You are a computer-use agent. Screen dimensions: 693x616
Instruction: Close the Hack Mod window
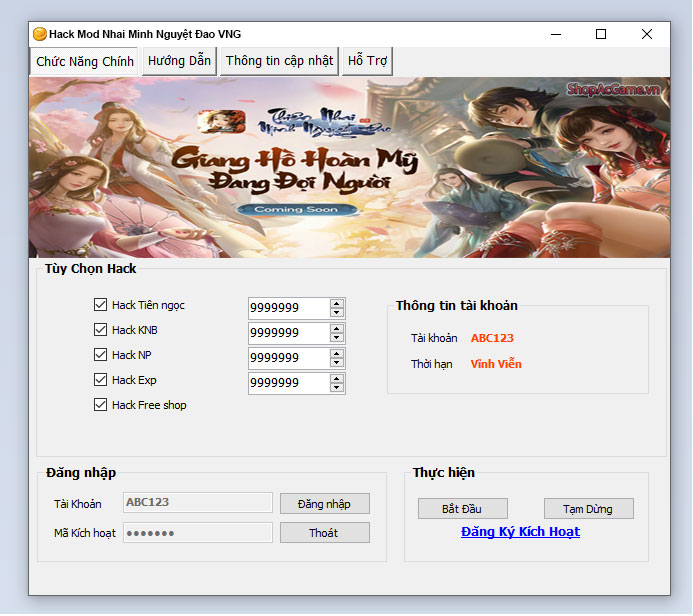(647, 34)
